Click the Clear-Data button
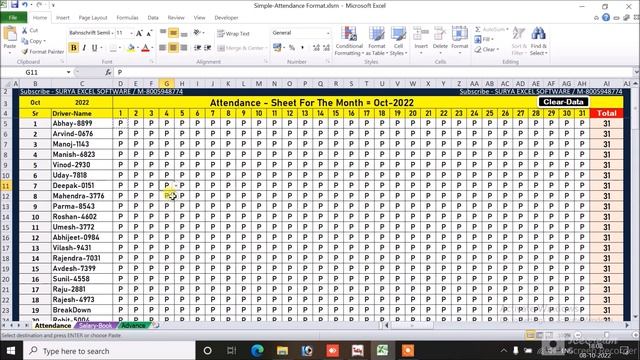This screenshot has width=640, height=360. pos(563,102)
